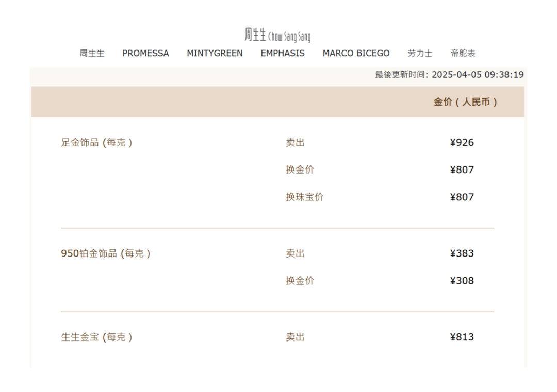The width and height of the screenshot is (557, 392).
Task: Select the 生生金宝 (每克) label
Action: pos(96,337)
